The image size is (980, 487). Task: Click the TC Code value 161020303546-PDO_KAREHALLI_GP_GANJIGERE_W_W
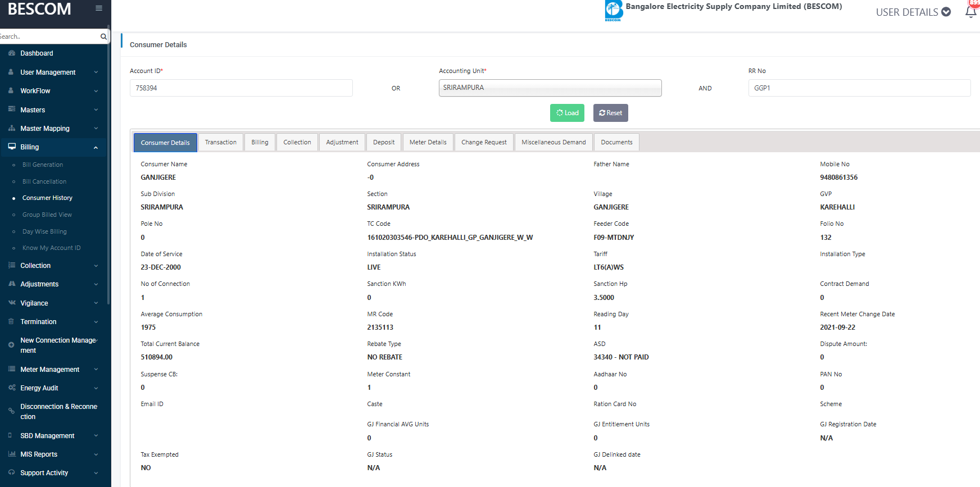tap(450, 237)
